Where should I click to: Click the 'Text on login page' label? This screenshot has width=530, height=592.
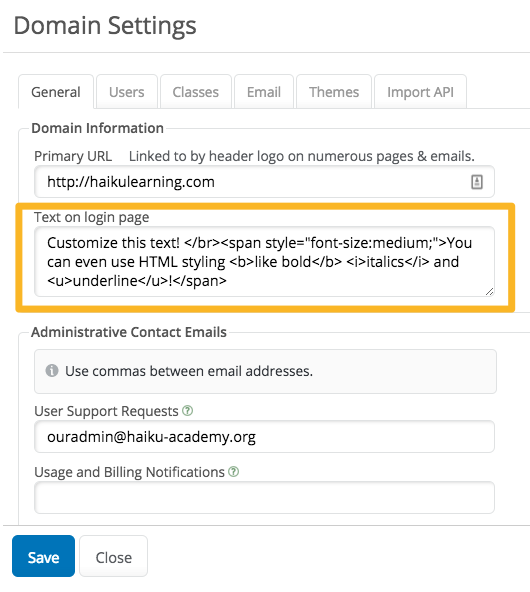(92, 217)
